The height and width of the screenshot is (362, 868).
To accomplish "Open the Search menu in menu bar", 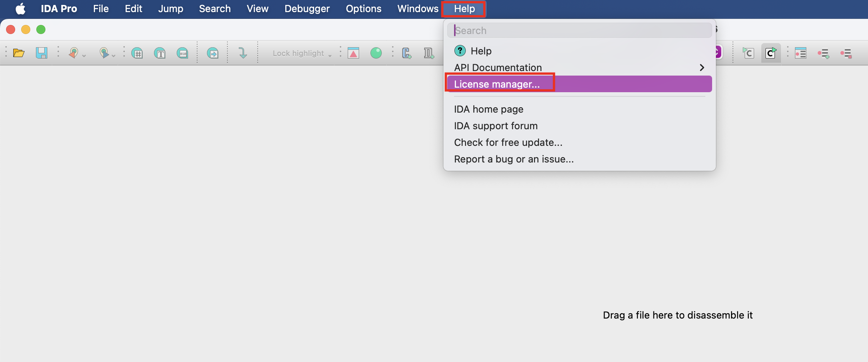I will click(x=215, y=9).
